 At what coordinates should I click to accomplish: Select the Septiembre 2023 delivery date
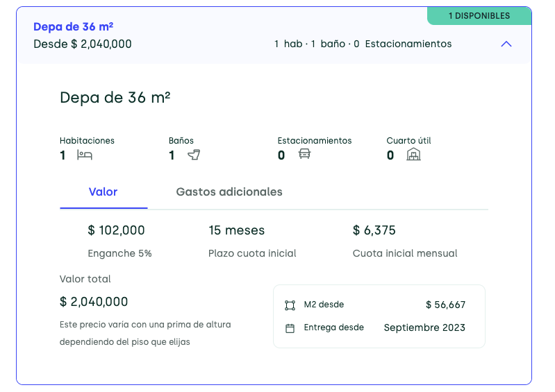pos(424,327)
